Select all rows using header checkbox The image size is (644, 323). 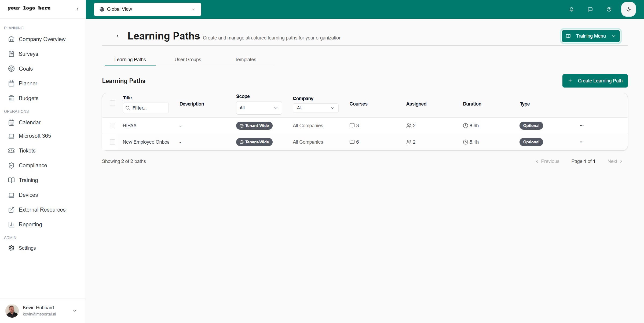point(112,103)
